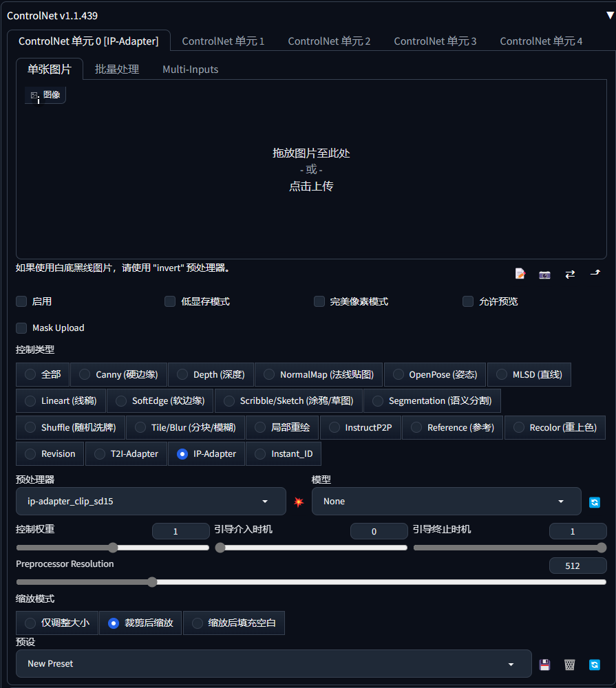The image size is (616, 688).
Task: Expand the 模型 dropdown
Action: [446, 502]
